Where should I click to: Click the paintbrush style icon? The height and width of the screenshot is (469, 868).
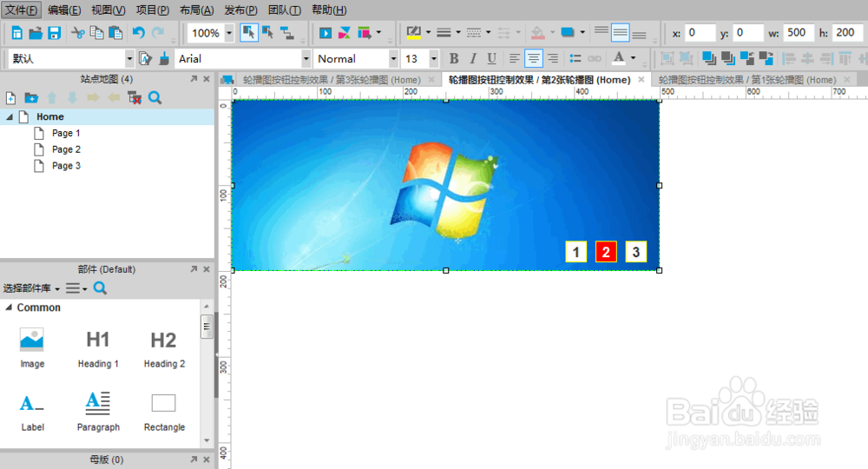pyautogui.click(x=164, y=58)
